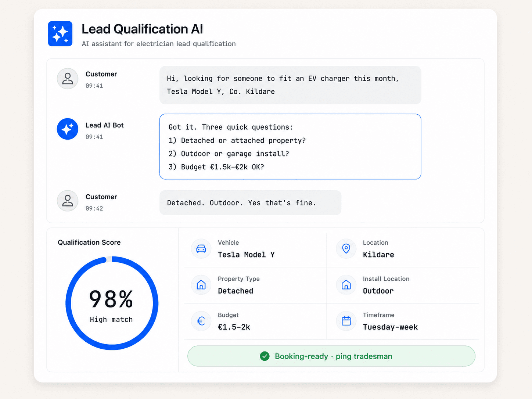Viewport: 532px width, 399px height.
Task: Click the 09:41 timestamp under Lead AI Bot
Action: (x=94, y=137)
